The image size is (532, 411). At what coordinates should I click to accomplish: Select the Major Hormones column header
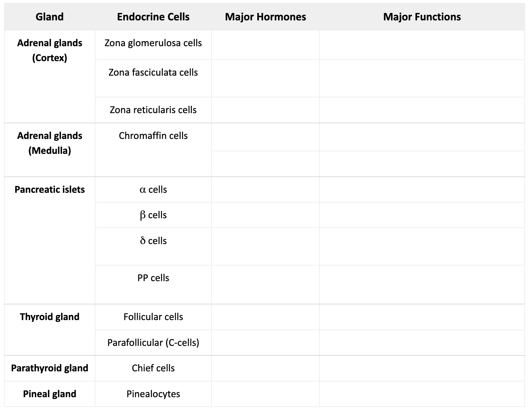tap(265, 17)
